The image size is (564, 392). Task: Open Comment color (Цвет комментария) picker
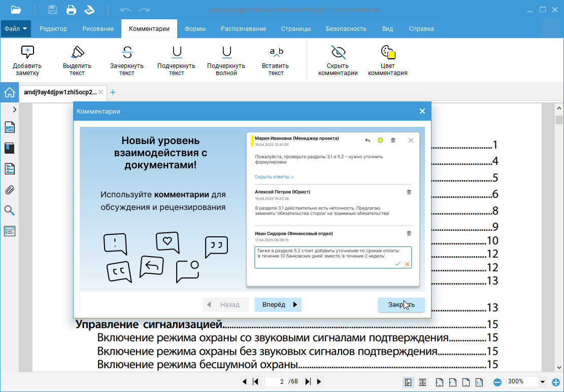(x=387, y=60)
